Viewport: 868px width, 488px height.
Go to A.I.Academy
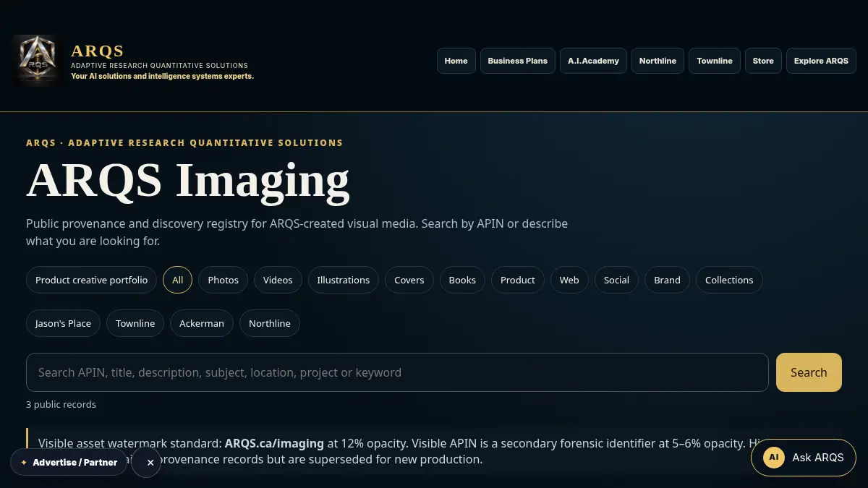[x=593, y=61]
